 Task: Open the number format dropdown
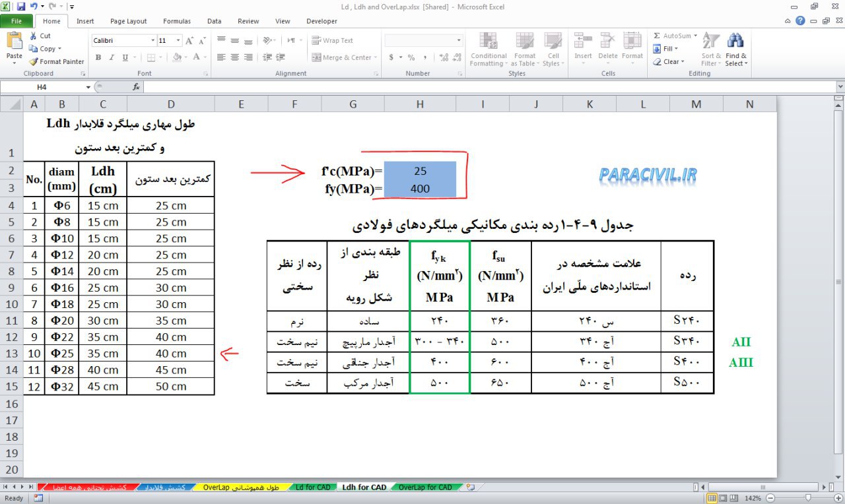[460, 41]
